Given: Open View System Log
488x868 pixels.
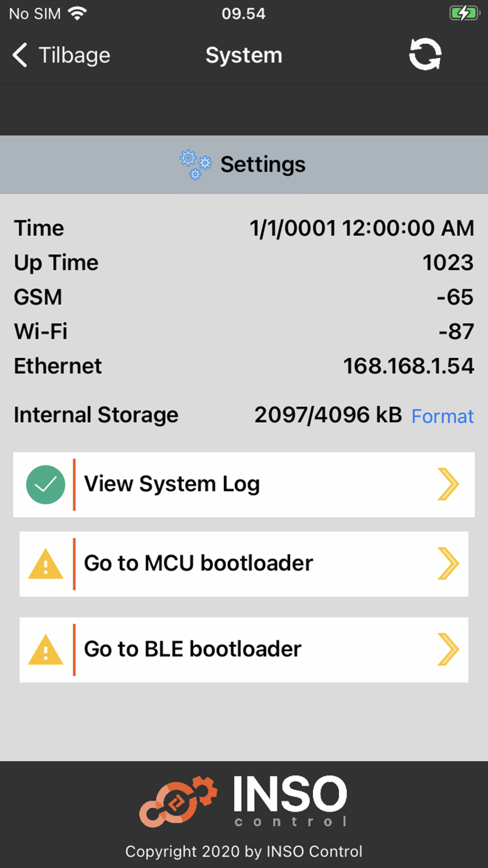Looking at the screenshot, I should pyautogui.click(x=171, y=484).
